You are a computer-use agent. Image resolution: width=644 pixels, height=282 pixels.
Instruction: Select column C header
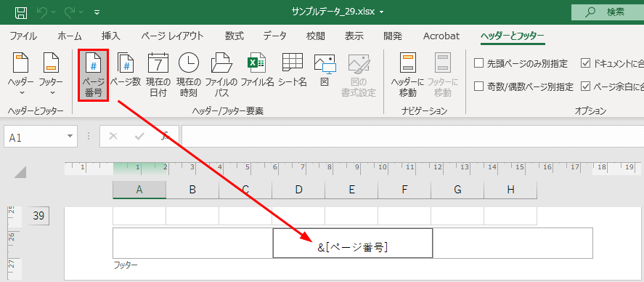pyautogui.click(x=245, y=190)
